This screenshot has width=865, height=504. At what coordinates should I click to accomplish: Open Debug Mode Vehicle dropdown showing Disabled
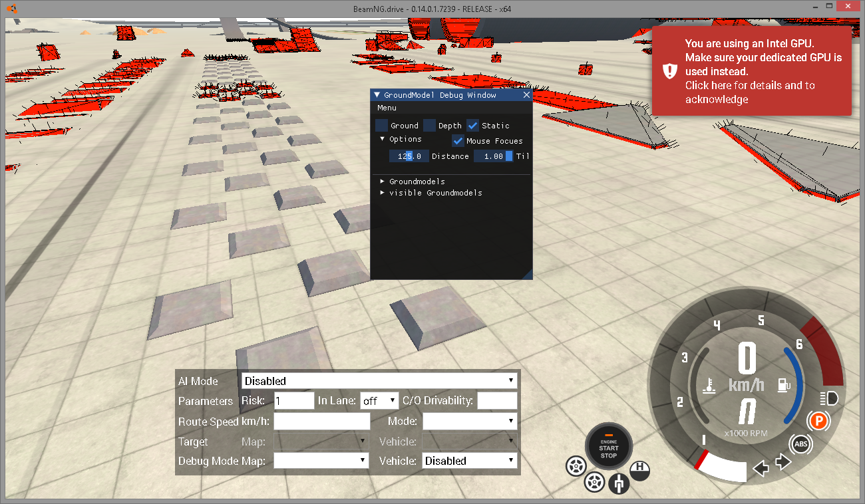(470, 460)
